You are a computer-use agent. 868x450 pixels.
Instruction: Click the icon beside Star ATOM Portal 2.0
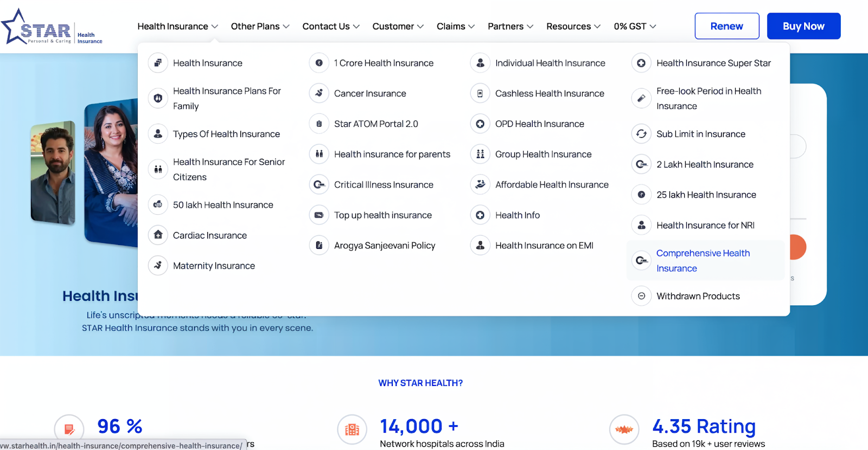pyautogui.click(x=319, y=124)
